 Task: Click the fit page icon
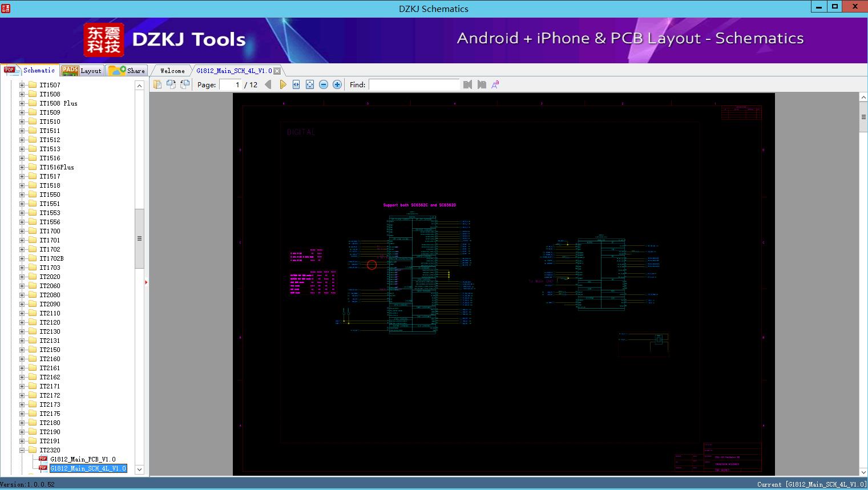pyautogui.click(x=310, y=84)
